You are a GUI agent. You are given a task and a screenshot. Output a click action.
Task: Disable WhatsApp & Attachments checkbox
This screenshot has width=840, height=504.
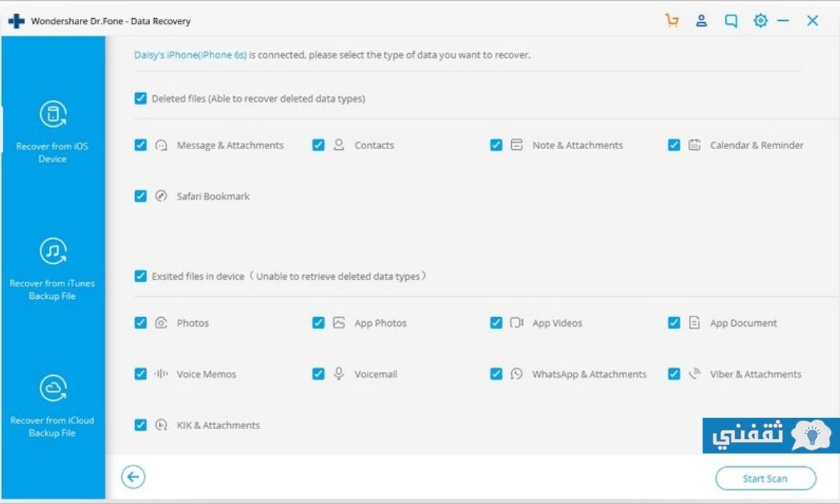pyautogui.click(x=496, y=374)
